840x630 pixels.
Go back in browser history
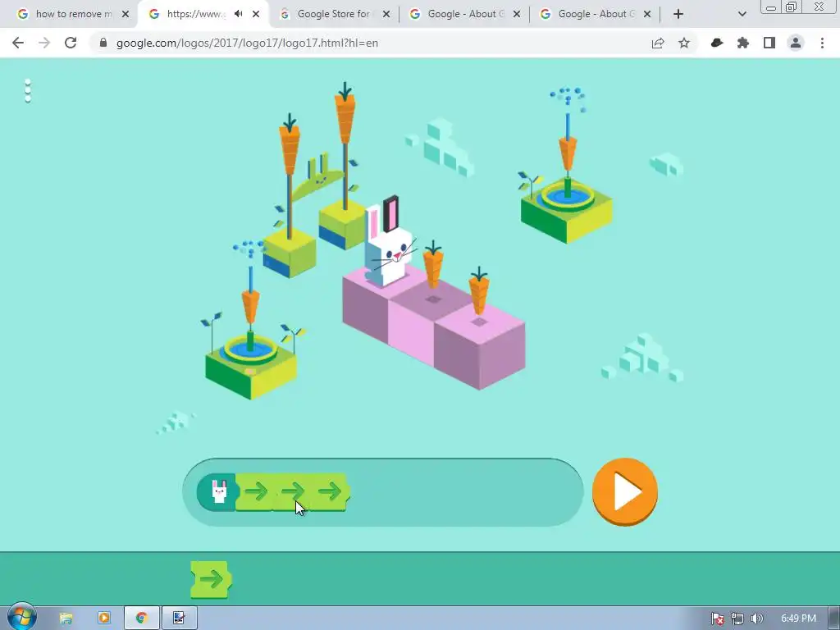(18, 43)
